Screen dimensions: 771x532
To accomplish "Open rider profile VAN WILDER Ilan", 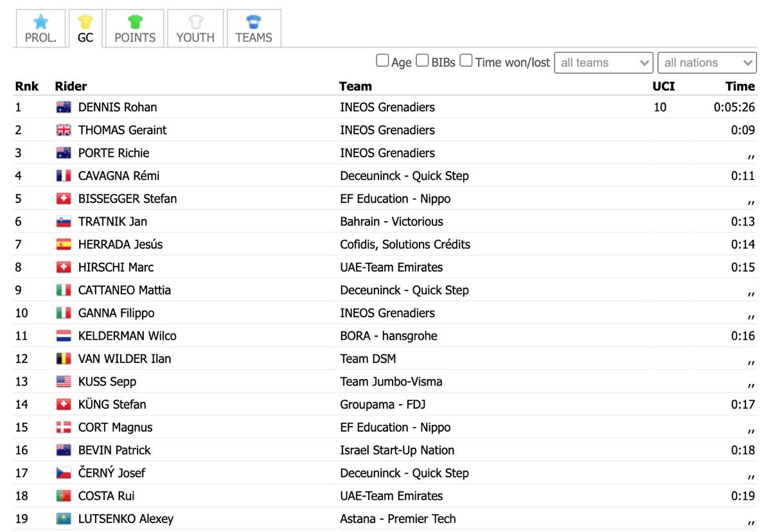I will (125, 359).
